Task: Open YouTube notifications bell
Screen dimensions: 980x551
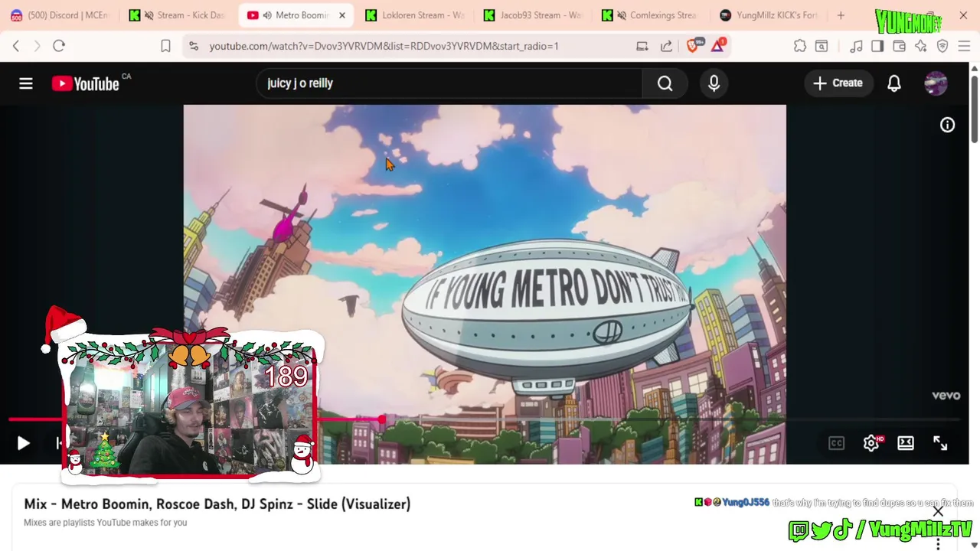Action: point(893,83)
